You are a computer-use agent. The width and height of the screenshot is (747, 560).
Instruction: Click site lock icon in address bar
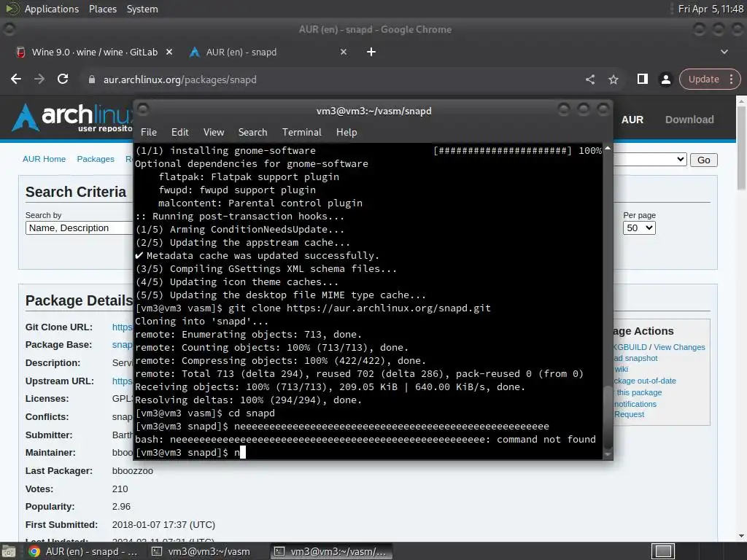point(92,79)
